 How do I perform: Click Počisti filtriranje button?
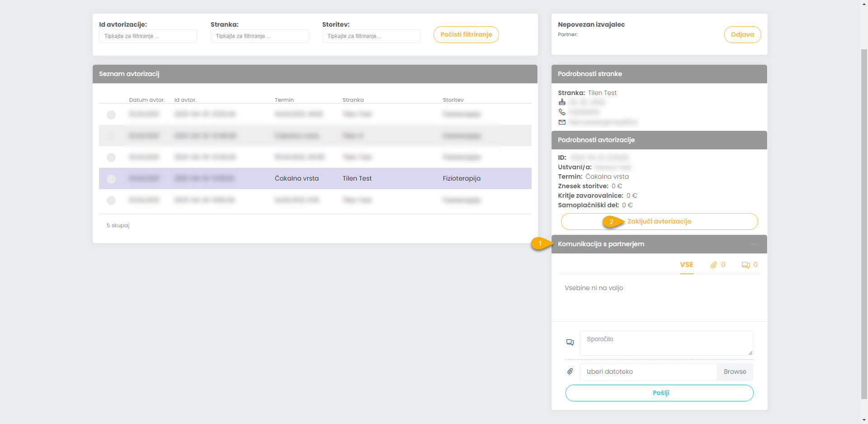click(466, 35)
